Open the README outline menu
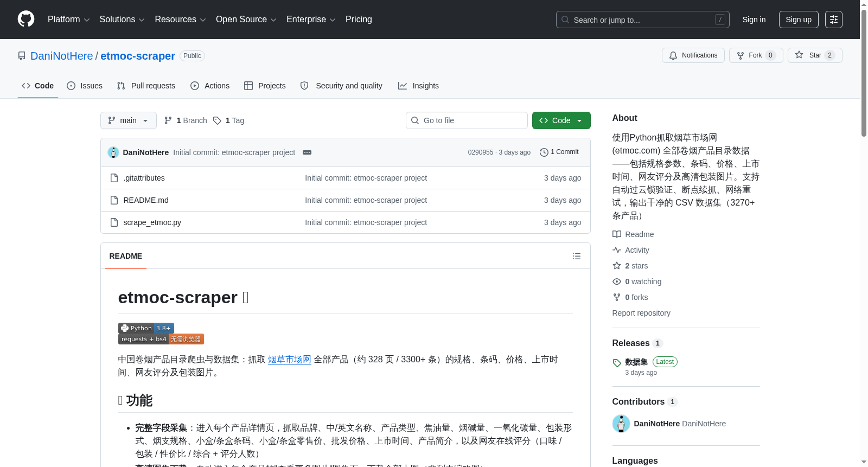The width and height of the screenshot is (868, 467). (x=577, y=256)
